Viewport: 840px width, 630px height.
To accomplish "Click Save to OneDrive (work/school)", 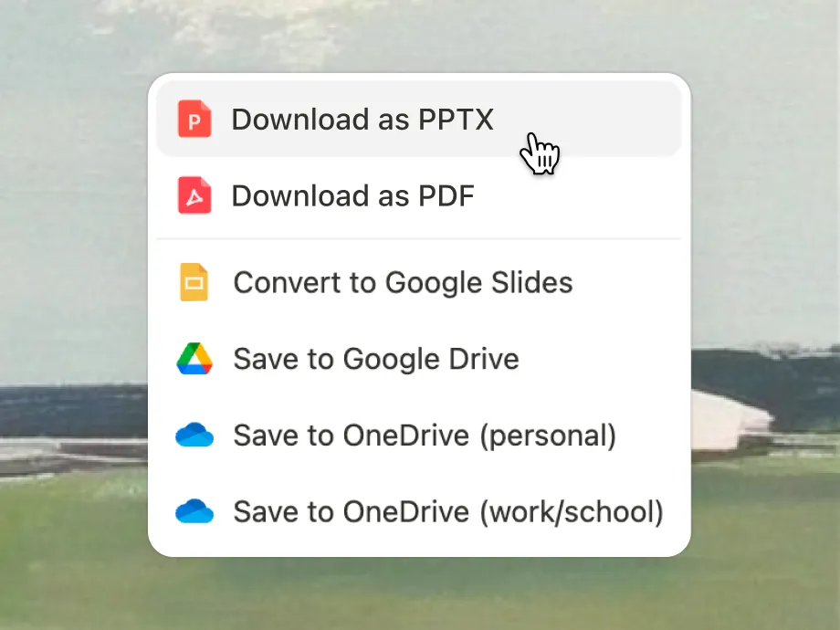I will (447, 511).
